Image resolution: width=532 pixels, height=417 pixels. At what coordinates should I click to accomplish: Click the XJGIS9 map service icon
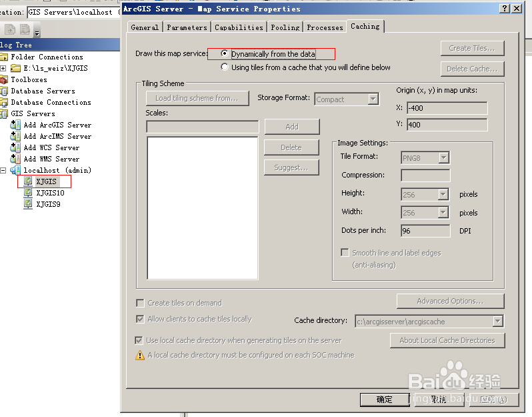28,204
